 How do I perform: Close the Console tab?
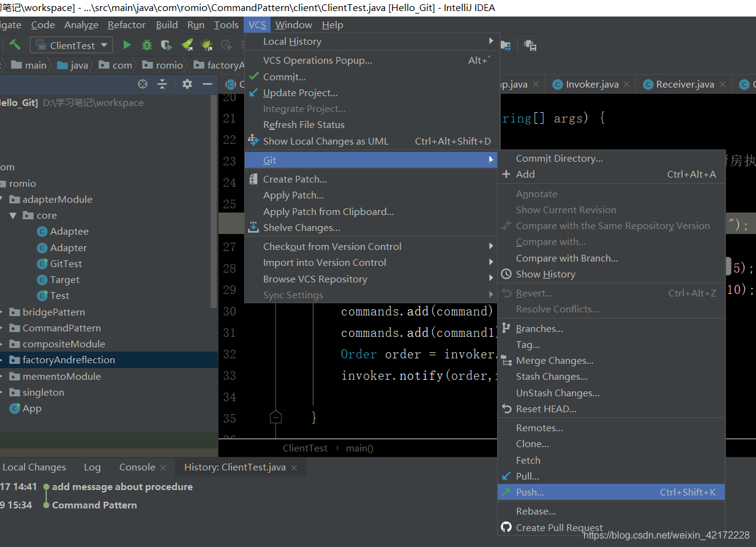click(x=163, y=467)
